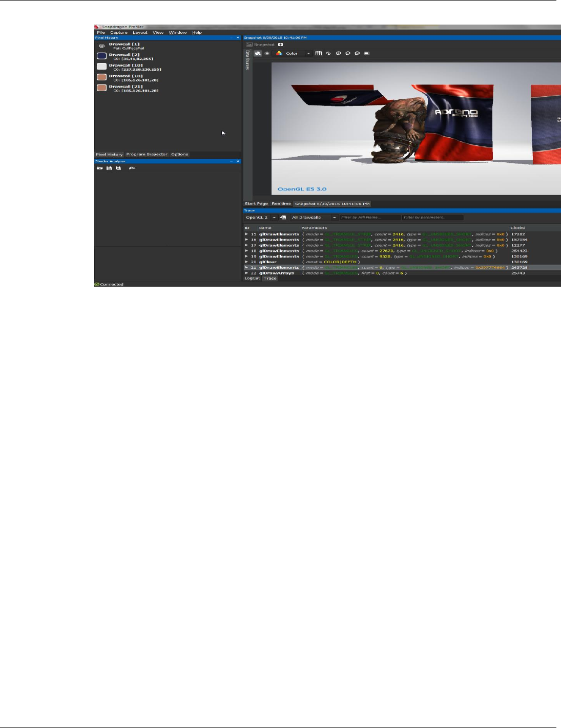The image size is (561, 728).
Task: Expand trace row 18 glDrawElements
Action: tap(246, 251)
